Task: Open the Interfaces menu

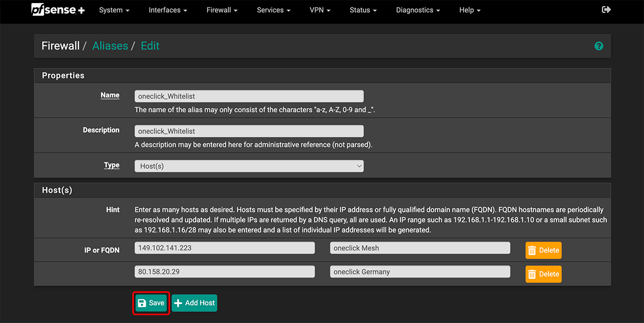Action: pos(168,10)
